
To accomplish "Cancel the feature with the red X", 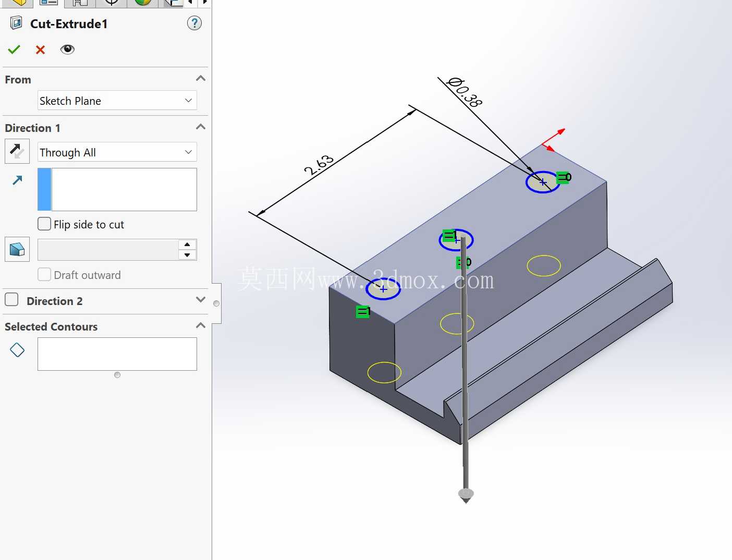I will (x=40, y=50).
